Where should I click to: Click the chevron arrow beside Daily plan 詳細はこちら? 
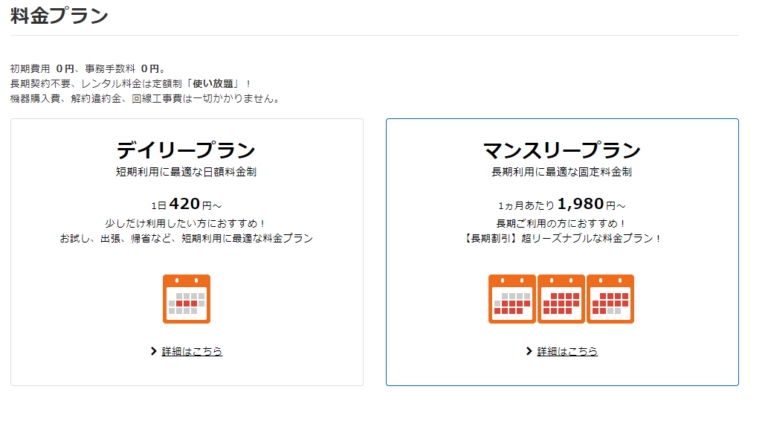(x=153, y=351)
